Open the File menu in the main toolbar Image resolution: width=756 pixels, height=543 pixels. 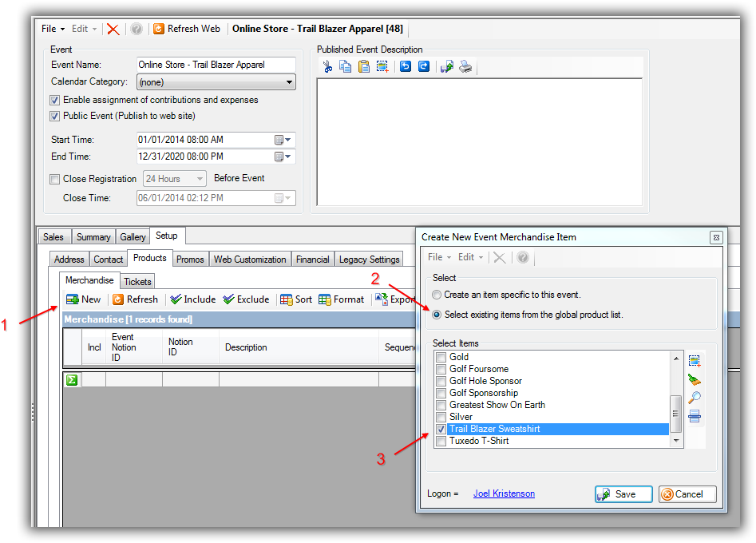tap(49, 29)
